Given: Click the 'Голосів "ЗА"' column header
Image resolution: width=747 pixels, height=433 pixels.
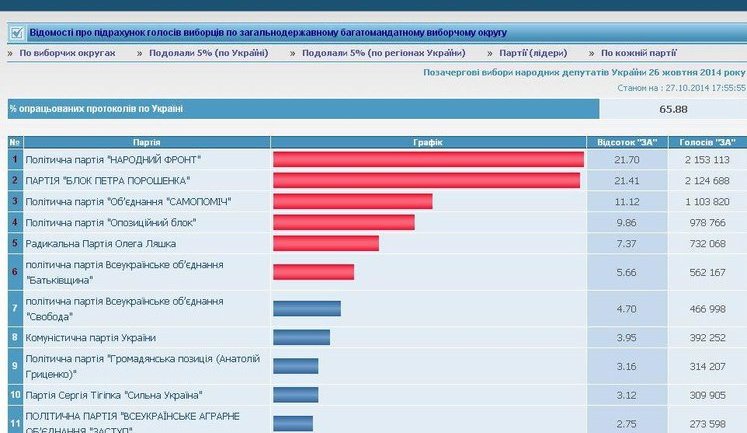Looking at the screenshot, I should 707,142.
